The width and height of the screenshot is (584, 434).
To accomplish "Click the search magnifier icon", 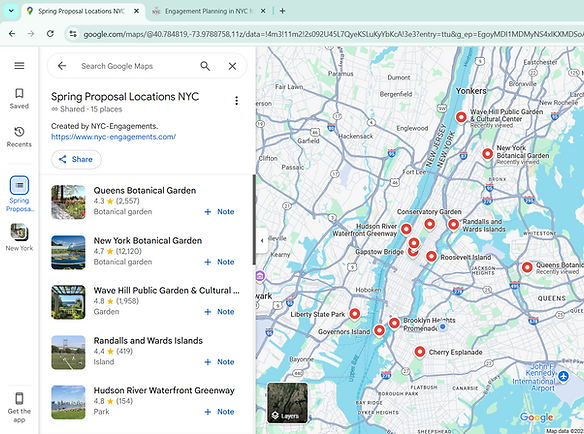I will click(x=205, y=66).
